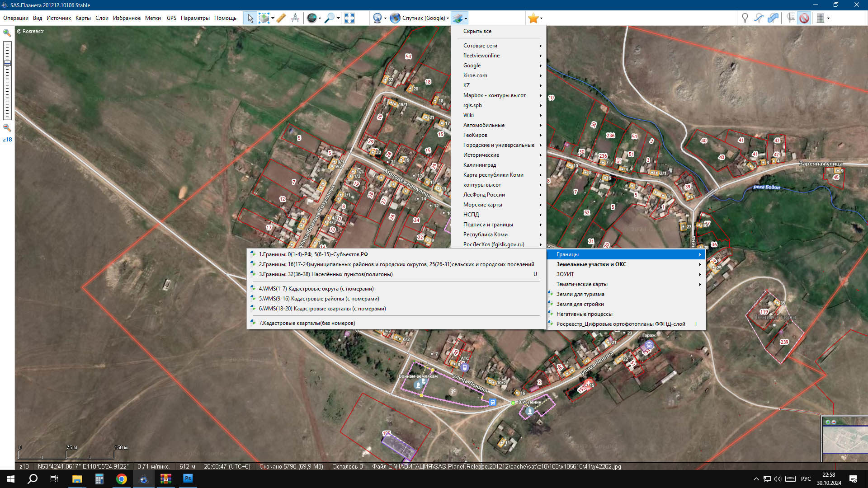Expand the favorites star dropdown arrow

click(x=541, y=19)
